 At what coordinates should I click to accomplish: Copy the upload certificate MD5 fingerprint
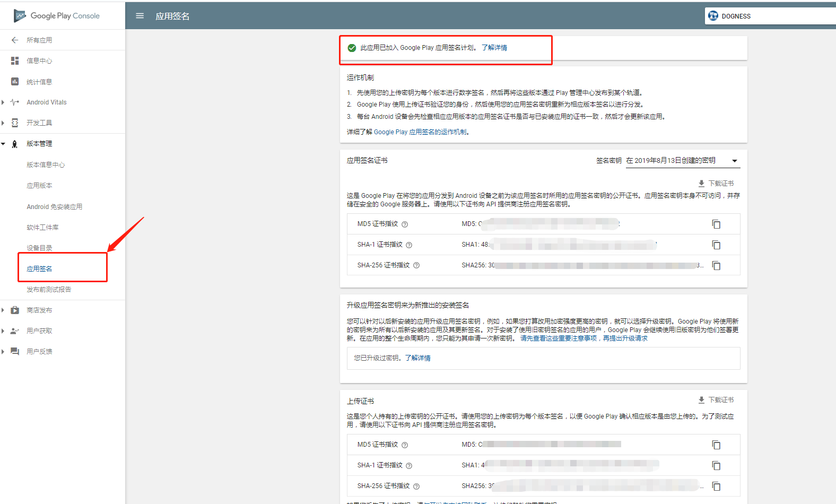[716, 445]
